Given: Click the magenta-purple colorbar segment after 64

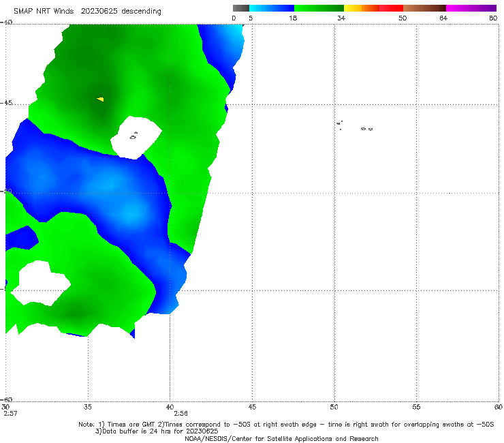Looking at the screenshot, I should point(471,8).
